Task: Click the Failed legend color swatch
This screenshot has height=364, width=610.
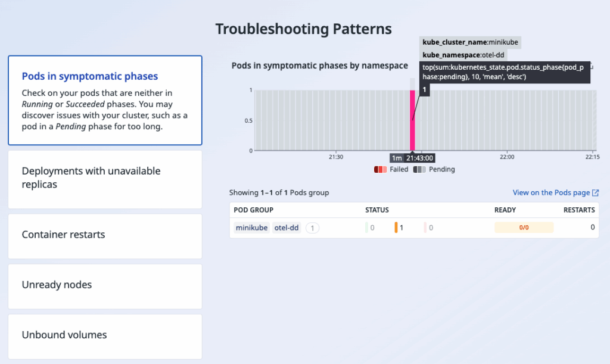Action: pos(381,170)
